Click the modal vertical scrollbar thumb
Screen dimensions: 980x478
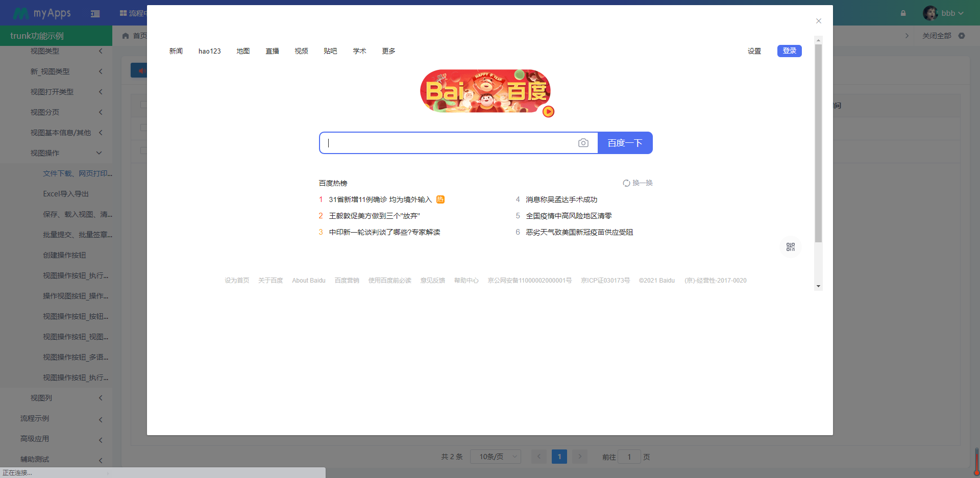818,143
